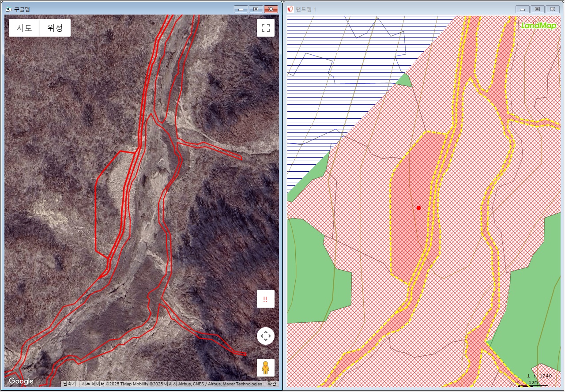Close the 구글맵 window
This screenshot has height=392, width=565.
click(270, 9)
